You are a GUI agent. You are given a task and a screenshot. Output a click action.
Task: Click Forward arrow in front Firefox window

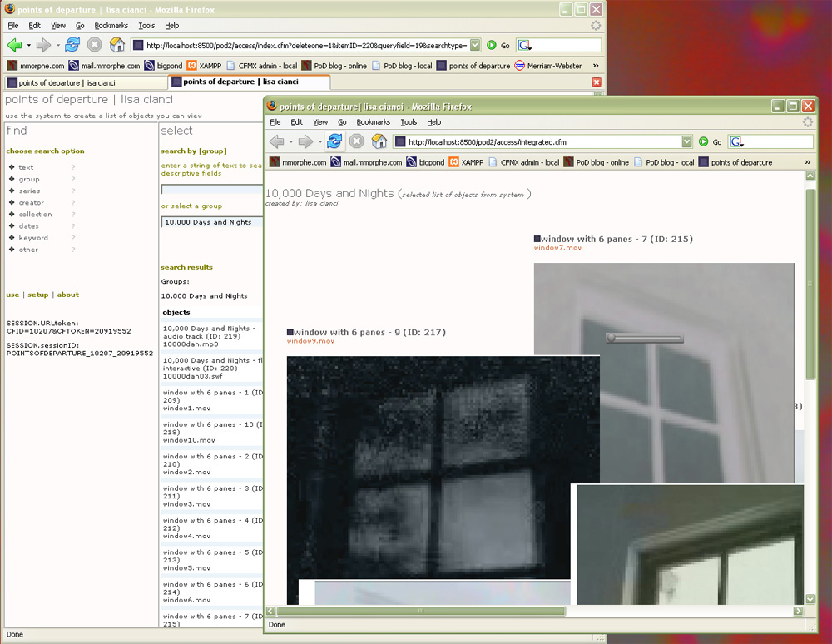(x=305, y=141)
